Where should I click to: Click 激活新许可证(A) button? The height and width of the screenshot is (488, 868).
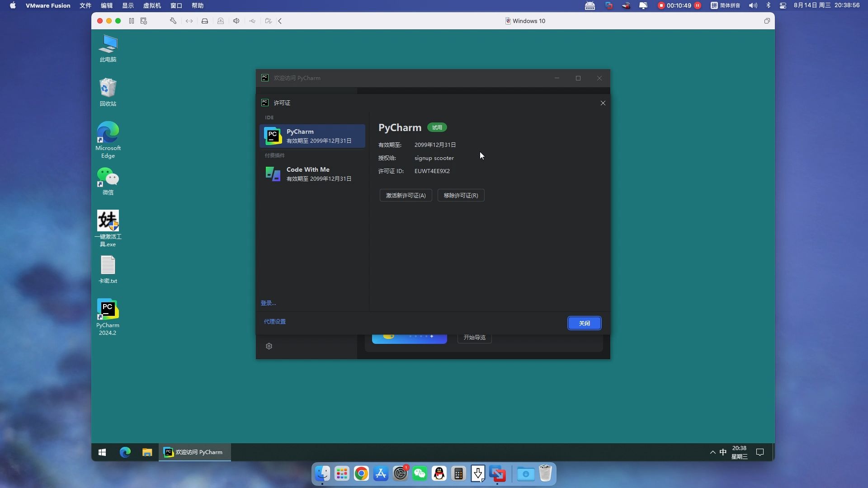click(x=406, y=195)
